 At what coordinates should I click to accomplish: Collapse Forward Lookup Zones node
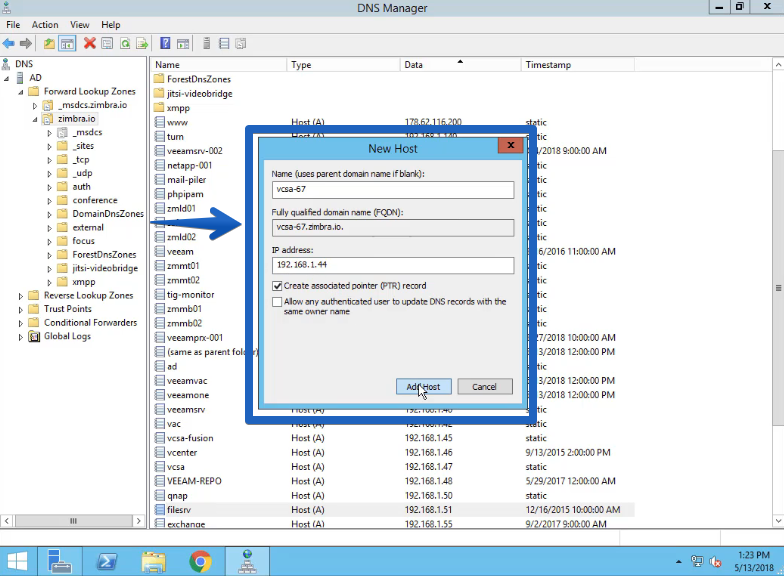point(20,92)
